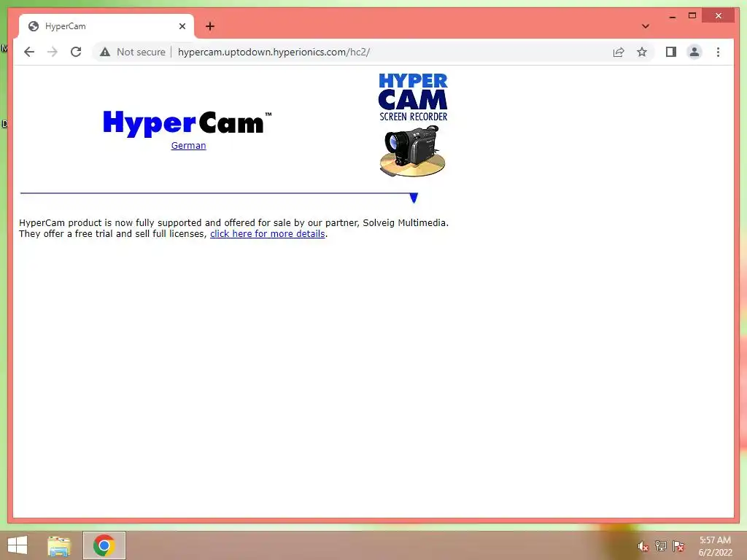Minimize the Chrome window
The image size is (747, 560).
click(672, 16)
